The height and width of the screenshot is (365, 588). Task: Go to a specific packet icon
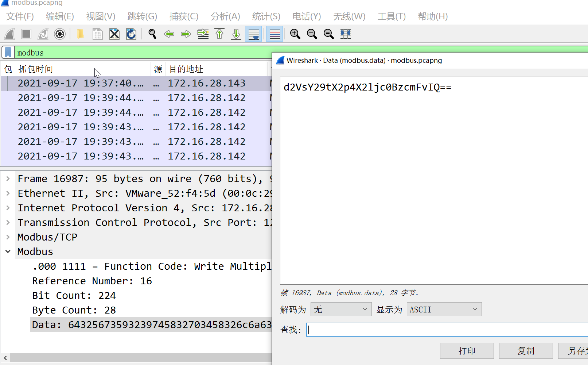pyautogui.click(x=203, y=34)
